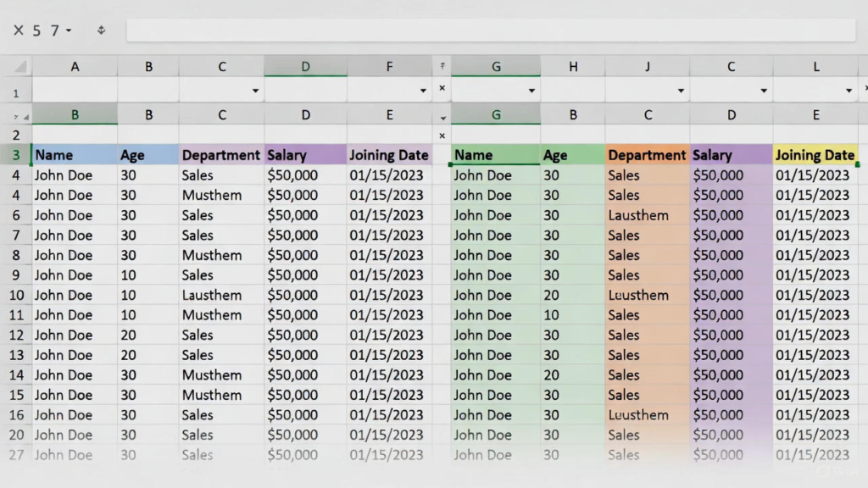Open the name box dropdown arrow
The height and width of the screenshot is (488, 868).
tap(69, 30)
